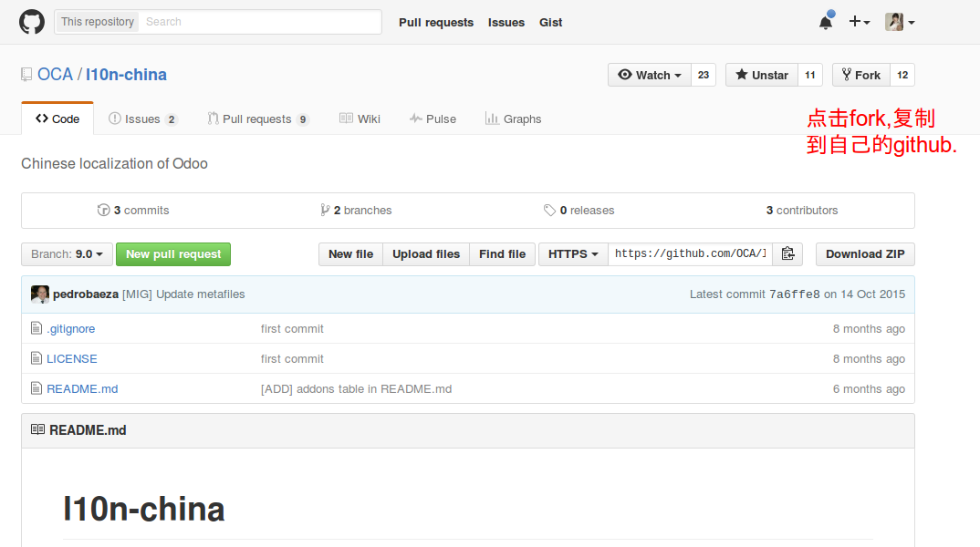The width and height of the screenshot is (980, 547).
Task: Click the repository book icon beside OCA
Action: coord(26,75)
